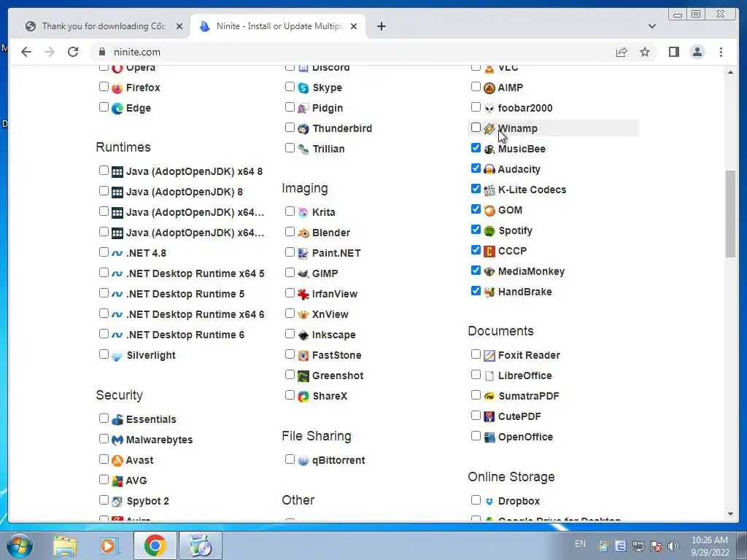Open Chrome three-dot menu

(x=721, y=52)
